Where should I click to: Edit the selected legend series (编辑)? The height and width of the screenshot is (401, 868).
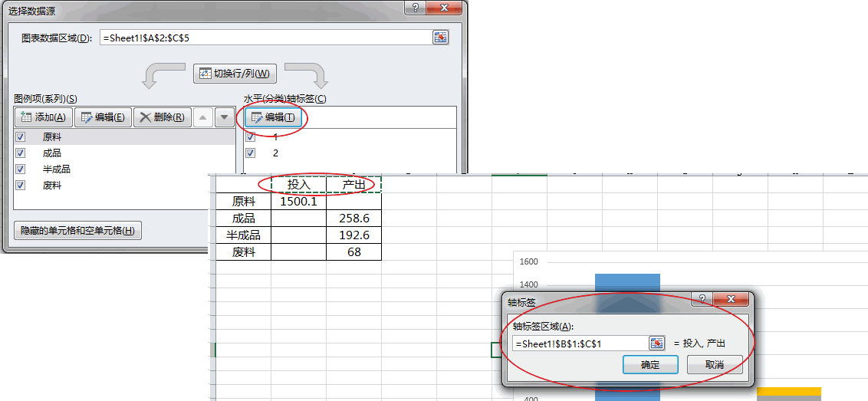tap(103, 117)
